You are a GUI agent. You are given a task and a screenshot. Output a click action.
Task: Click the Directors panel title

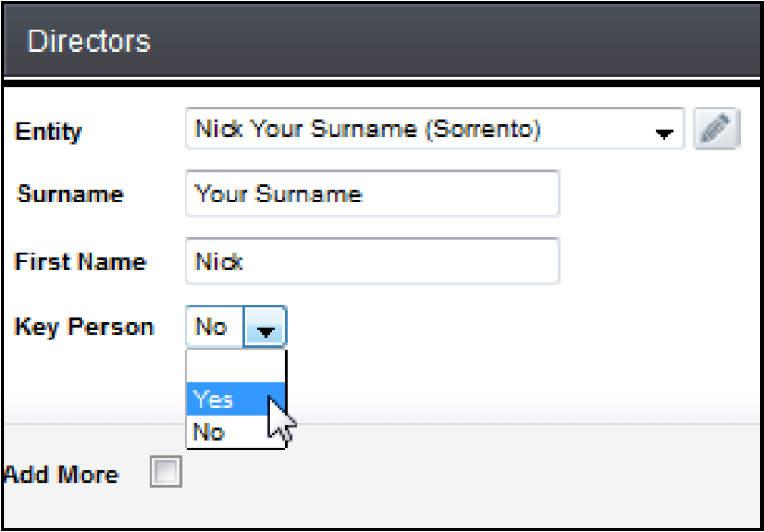89,41
